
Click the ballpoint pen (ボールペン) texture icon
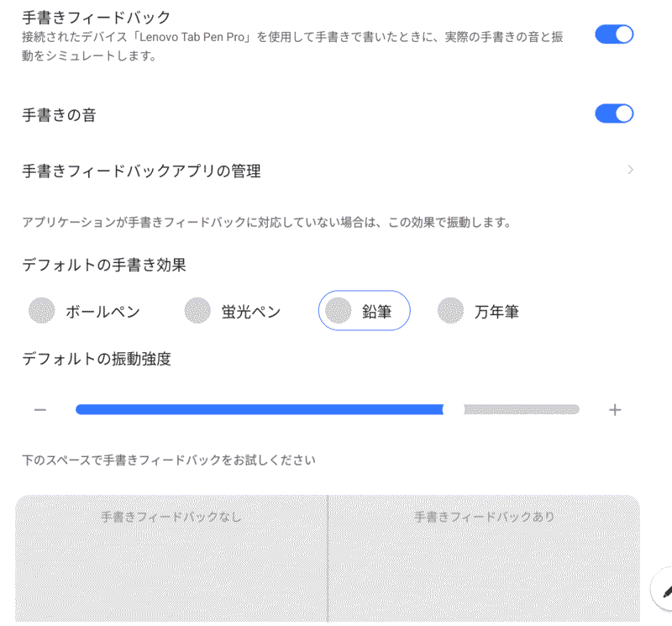pyautogui.click(x=41, y=310)
